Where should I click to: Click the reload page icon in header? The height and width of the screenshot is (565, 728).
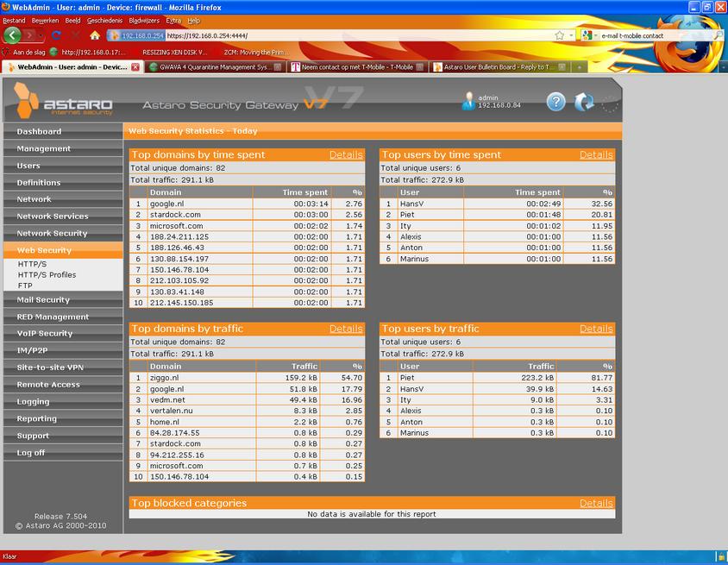click(584, 102)
